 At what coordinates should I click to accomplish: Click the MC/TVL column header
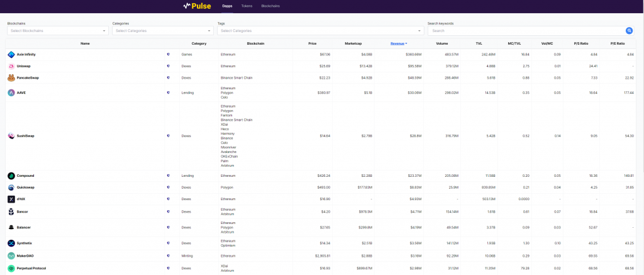coord(514,43)
